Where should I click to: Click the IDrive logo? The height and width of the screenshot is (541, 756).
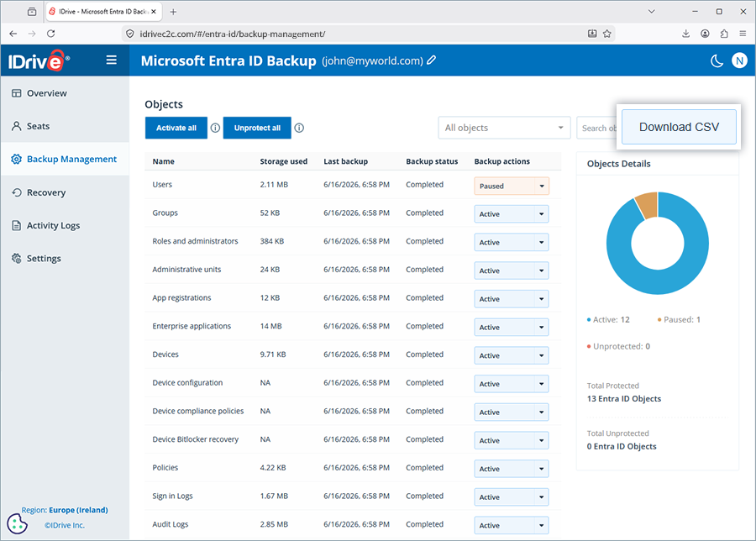[x=39, y=60]
